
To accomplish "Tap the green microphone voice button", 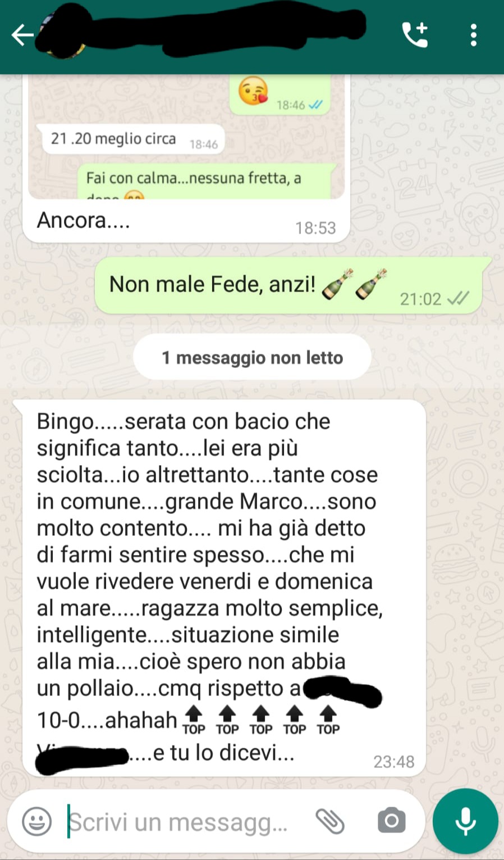I will (x=465, y=821).
